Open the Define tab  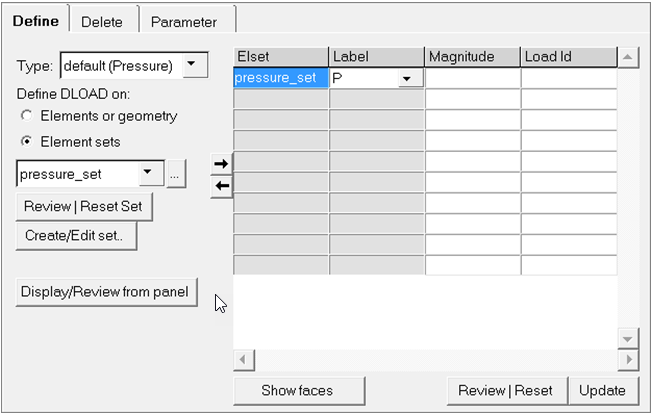coord(36,21)
